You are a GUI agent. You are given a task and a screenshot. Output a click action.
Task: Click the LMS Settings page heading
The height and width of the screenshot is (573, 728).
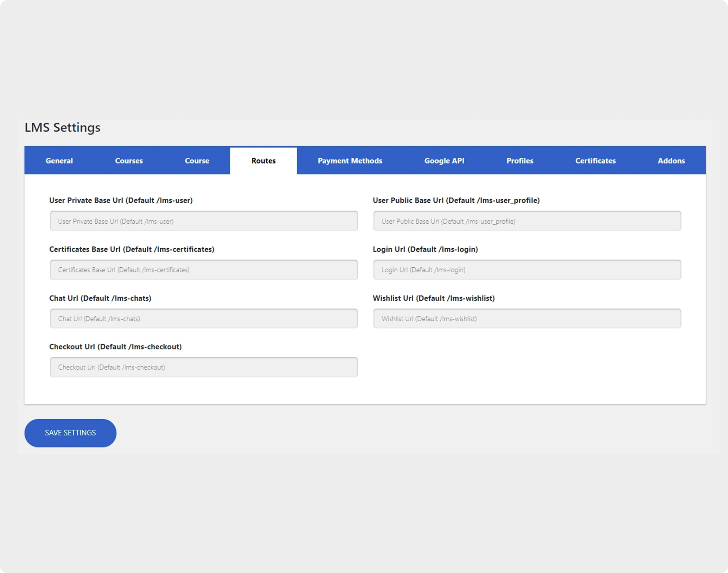pyautogui.click(x=63, y=127)
